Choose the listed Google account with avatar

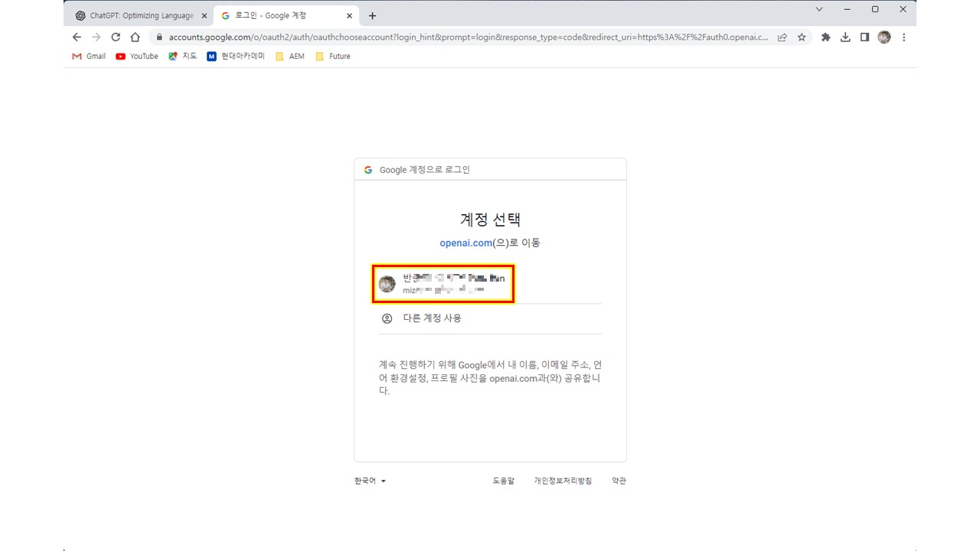click(443, 284)
